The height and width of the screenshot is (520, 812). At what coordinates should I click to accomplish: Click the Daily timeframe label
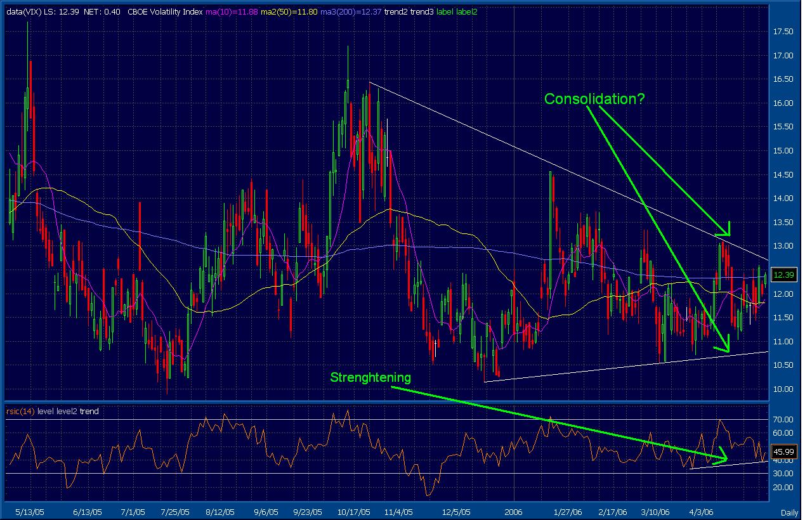789,512
